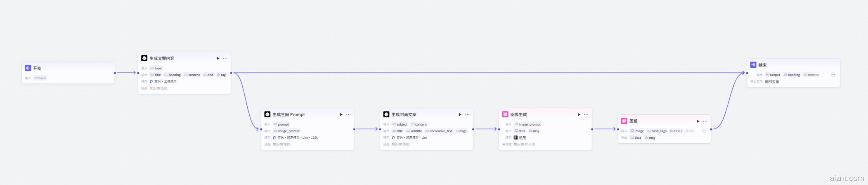
Task: Open 图像生成 node ellipsis menu
Action: pyautogui.click(x=586, y=114)
